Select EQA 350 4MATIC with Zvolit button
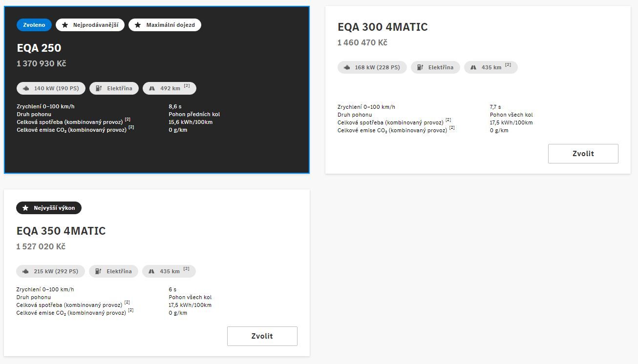This screenshot has width=638, height=364. pos(262,336)
